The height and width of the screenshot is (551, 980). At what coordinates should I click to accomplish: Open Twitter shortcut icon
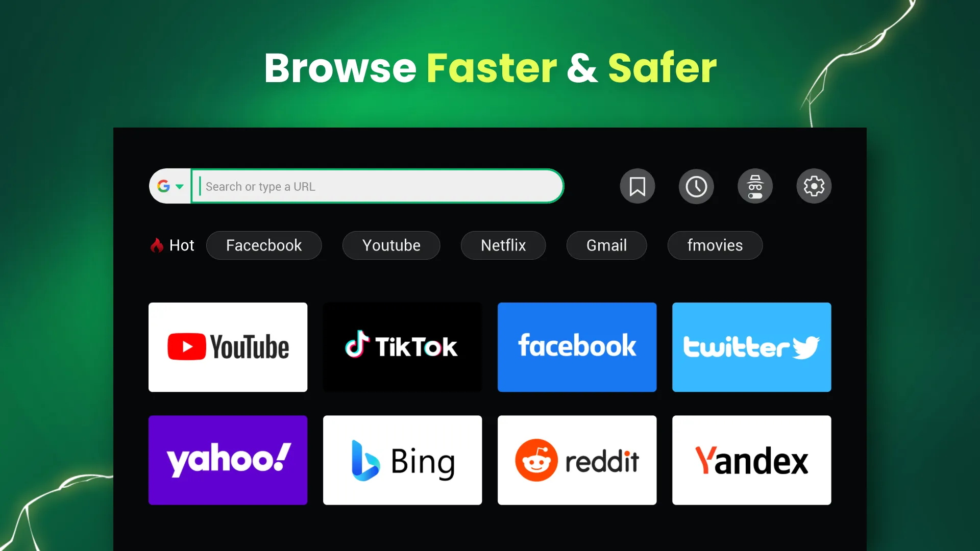[752, 346]
